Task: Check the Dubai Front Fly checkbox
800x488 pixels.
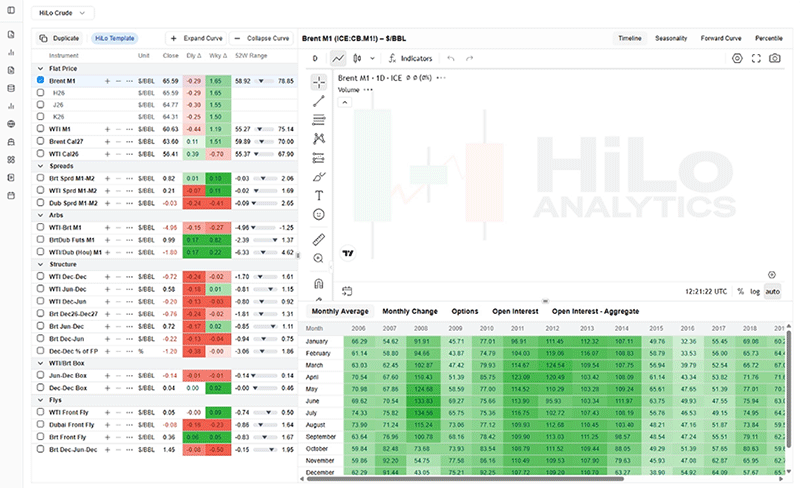Action: (x=40, y=424)
